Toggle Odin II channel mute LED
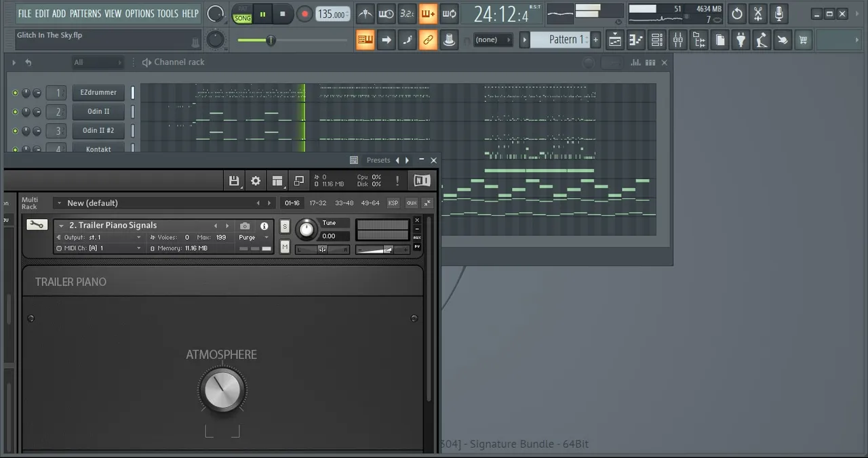Viewport: 868px width, 458px height. pyautogui.click(x=15, y=112)
